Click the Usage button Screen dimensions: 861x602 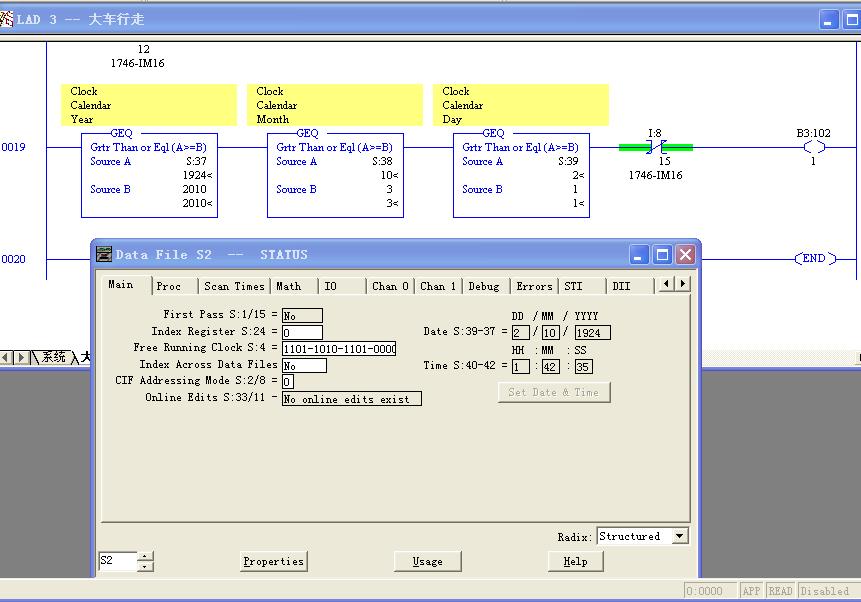tap(427, 561)
